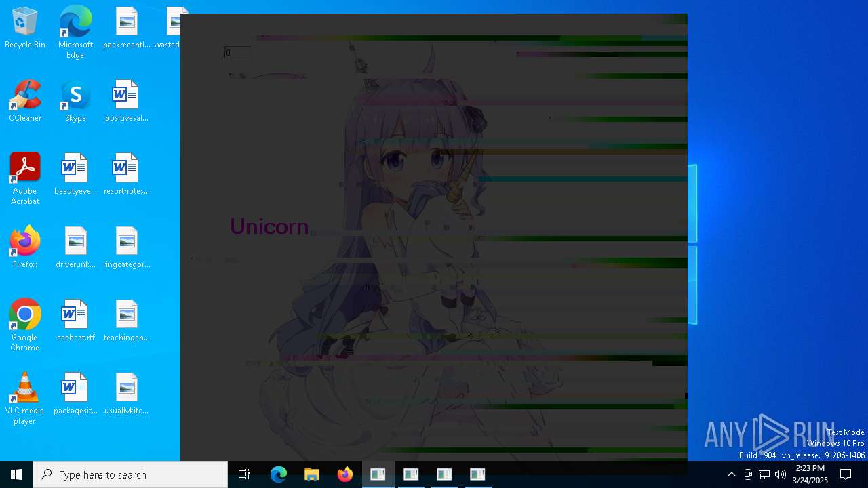Select the eachcat.rtf document
Image resolution: width=868 pixels, height=488 pixels.
coord(75,321)
